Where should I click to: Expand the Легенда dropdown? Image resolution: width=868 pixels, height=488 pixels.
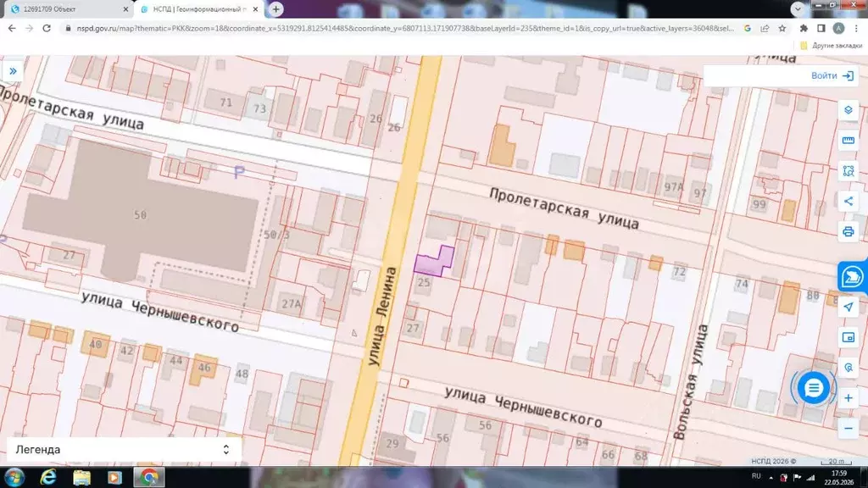(x=124, y=450)
